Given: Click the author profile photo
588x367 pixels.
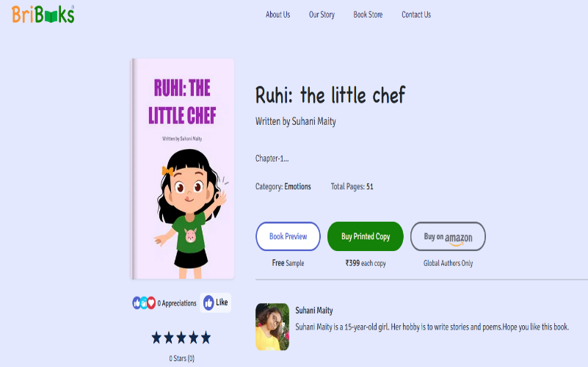Looking at the screenshot, I should (x=272, y=327).
